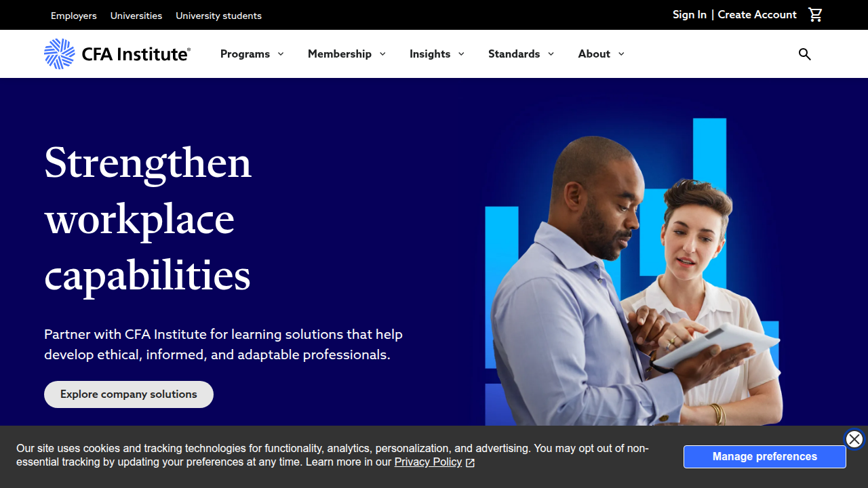The width and height of the screenshot is (868, 488).
Task: Open the Insights menu
Action: coord(430,54)
